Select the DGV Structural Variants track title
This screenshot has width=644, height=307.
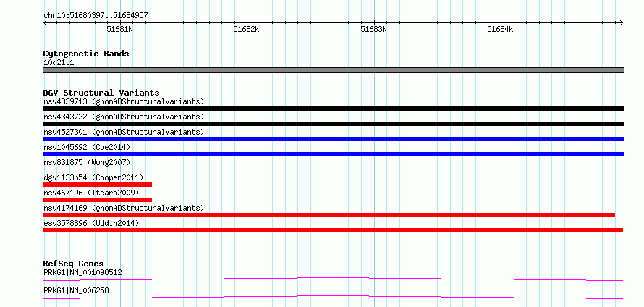pos(101,93)
